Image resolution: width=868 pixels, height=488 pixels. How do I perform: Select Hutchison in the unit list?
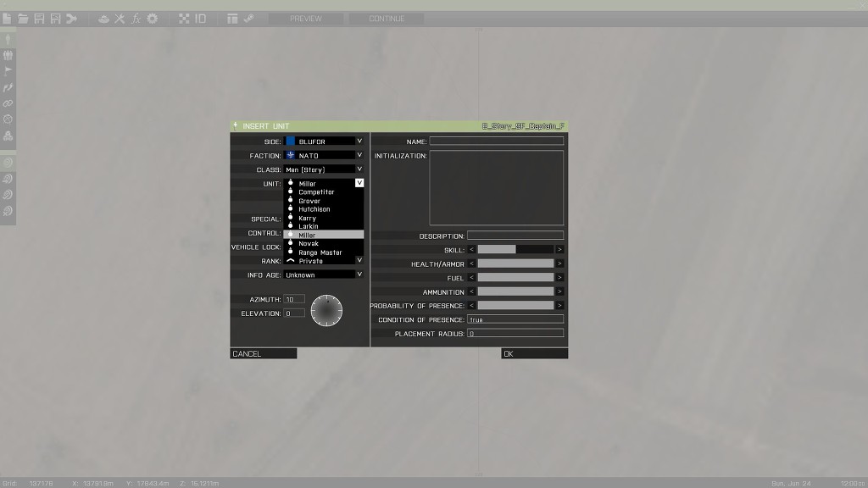pos(314,209)
